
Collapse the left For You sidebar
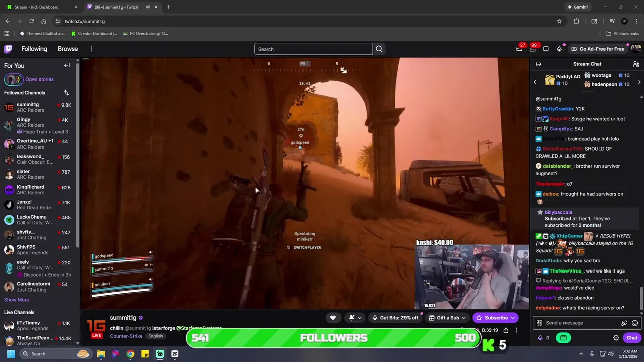[x=67, y=65]
